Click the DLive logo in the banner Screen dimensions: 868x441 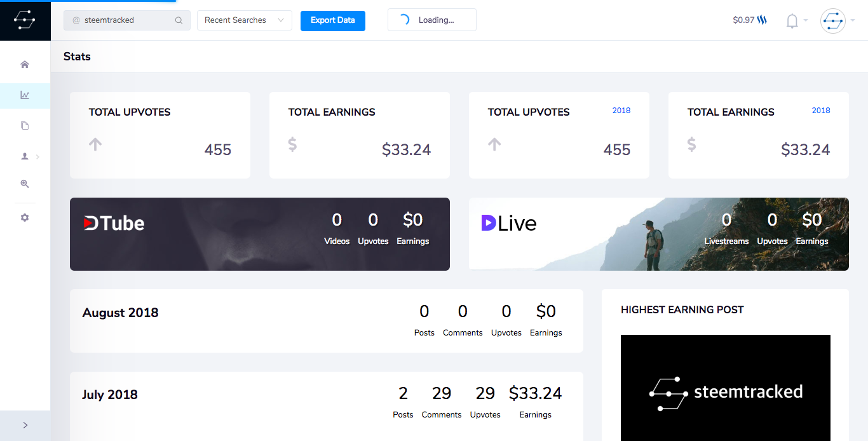pos(509,223)
